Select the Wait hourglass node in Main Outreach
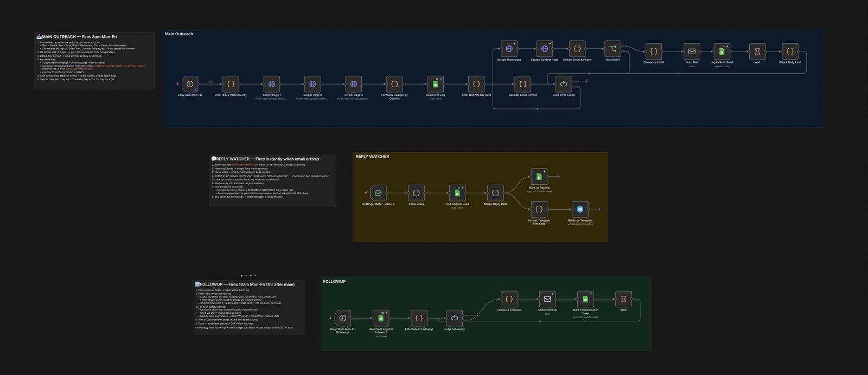This screenshot has width=868, height=375. coord(757,51)
